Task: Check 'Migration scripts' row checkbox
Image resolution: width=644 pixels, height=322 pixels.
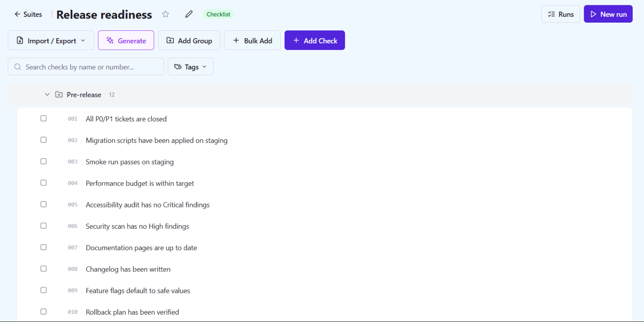Action: click(44, 140)
